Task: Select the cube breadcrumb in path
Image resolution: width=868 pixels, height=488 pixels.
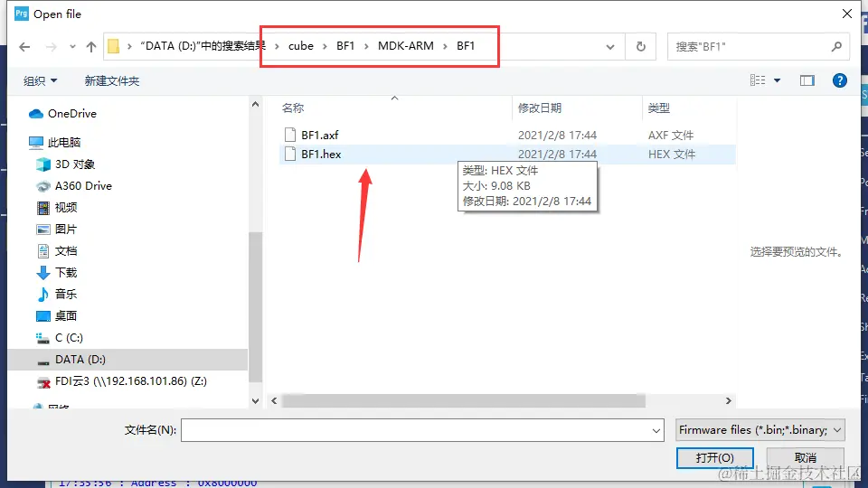Action: point(300,46)
